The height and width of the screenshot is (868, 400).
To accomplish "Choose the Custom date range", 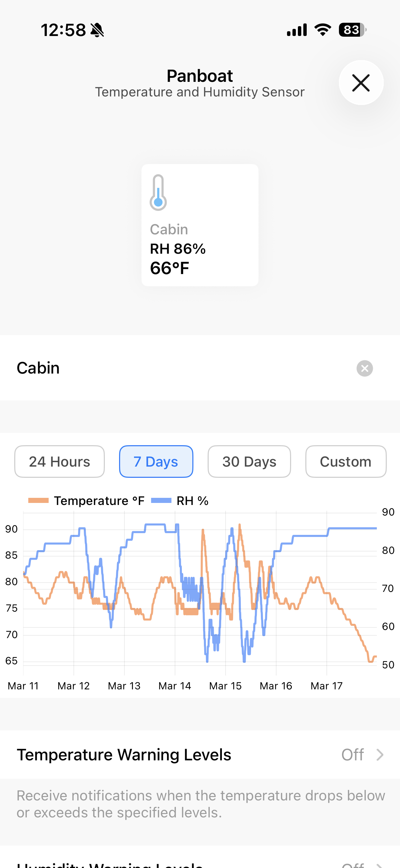I will [x=345, y=462].
